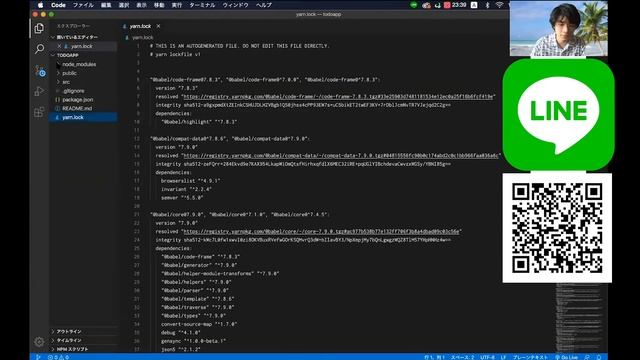Open the Extensions view icon
640x360 pixels.
(39, 112)
